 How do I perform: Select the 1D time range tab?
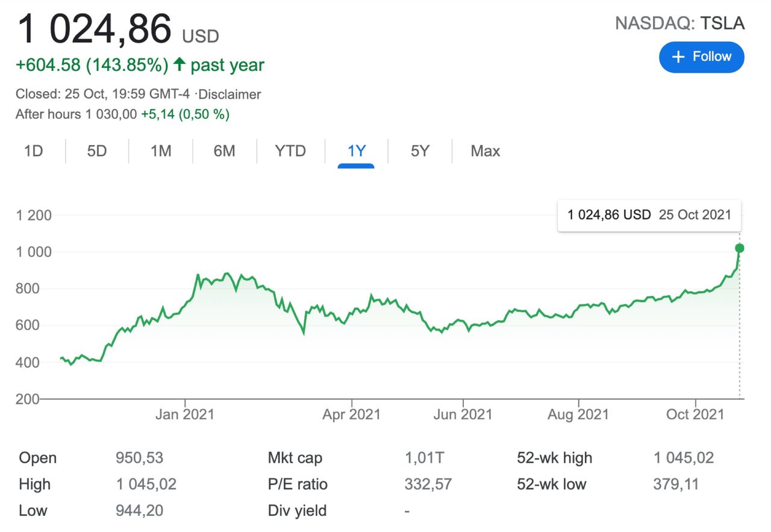pos(33,150)
